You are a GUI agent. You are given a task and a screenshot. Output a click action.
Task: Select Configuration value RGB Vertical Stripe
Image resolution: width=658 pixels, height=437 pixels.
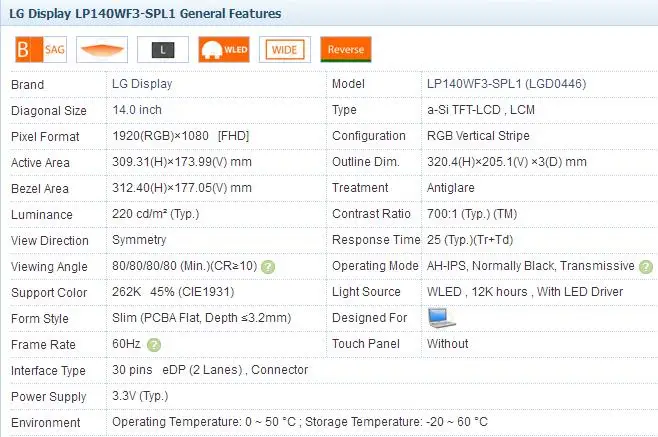click(478, 136)
